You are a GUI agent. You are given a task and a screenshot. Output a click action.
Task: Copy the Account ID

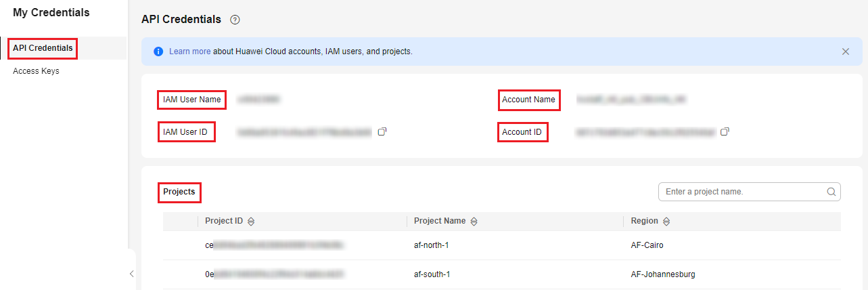pyautogui.click(x=725, y=131)
